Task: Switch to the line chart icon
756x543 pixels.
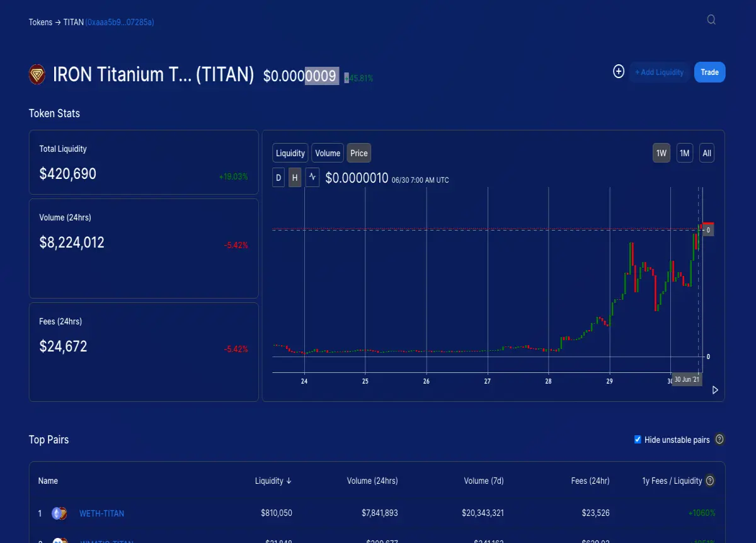Action: click(x=312, y=178)
